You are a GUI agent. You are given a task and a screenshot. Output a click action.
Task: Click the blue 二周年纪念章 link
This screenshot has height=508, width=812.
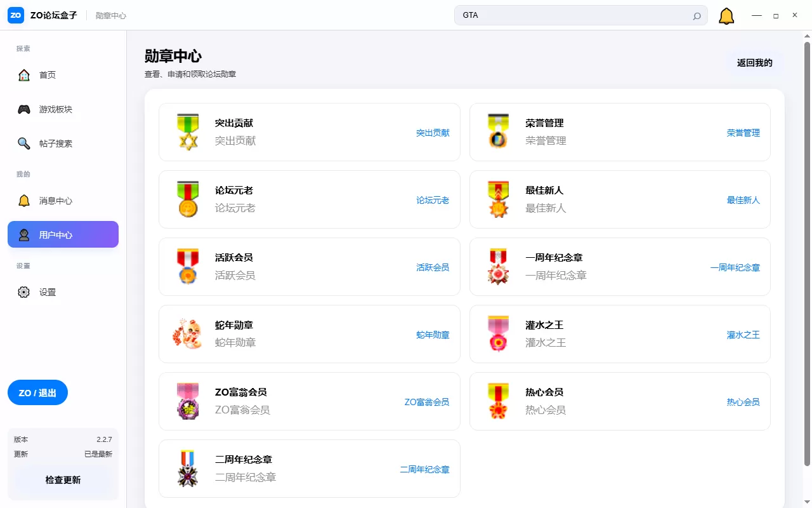click(424, 469)
